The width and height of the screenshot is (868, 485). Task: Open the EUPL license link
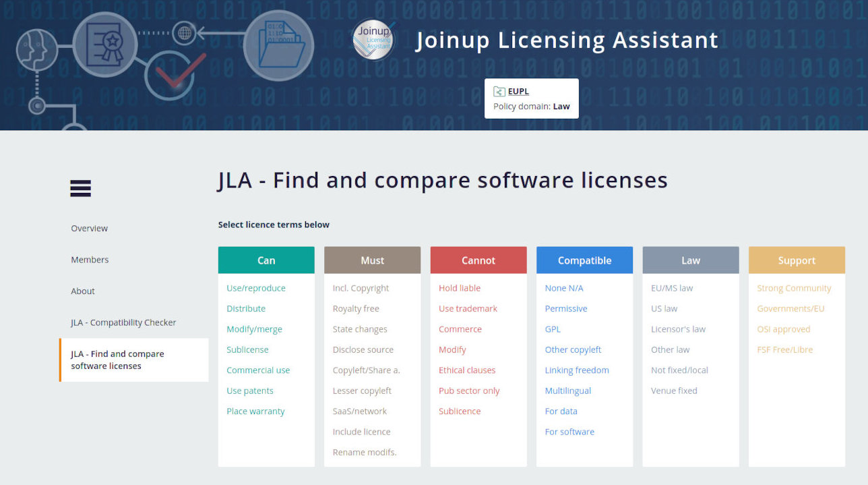click(518, 91)
